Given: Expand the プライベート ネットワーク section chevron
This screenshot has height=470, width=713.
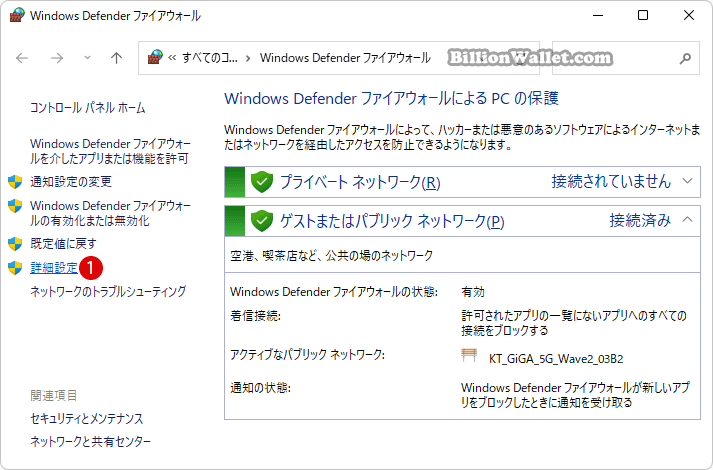Looking at the screenshot, I should point(688,181).
